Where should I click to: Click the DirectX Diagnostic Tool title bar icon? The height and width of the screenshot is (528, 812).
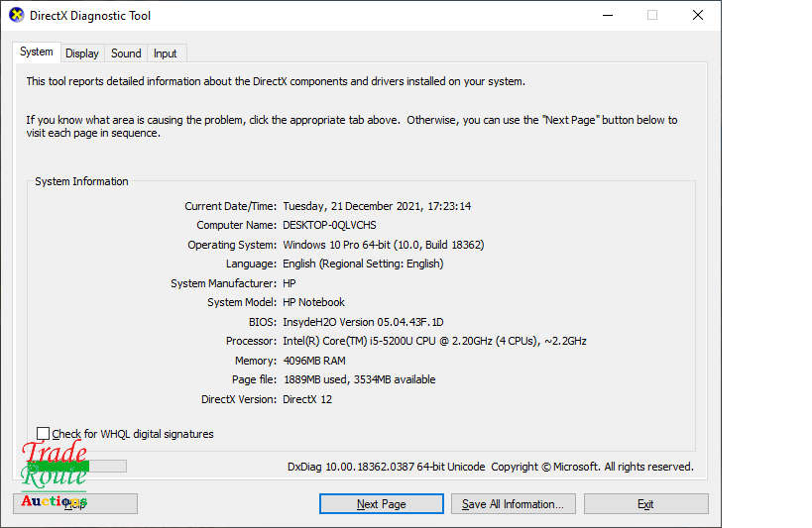[x=16, y=16]
